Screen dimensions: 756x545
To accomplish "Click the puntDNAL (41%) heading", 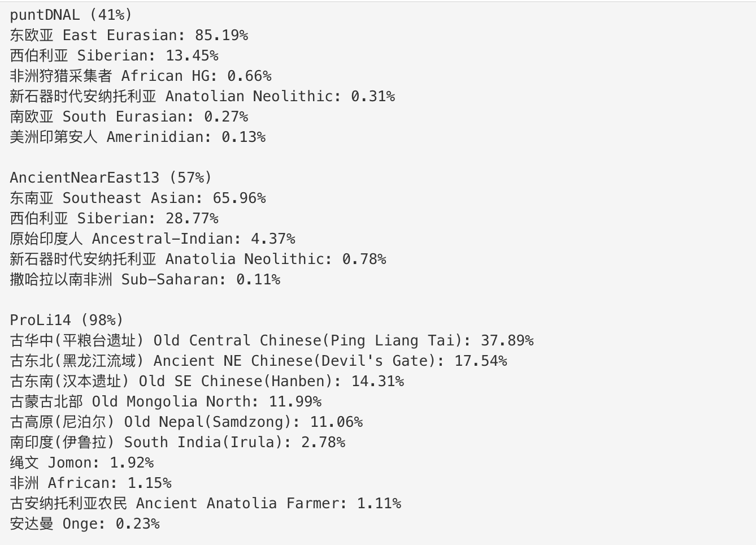I will [x=71, y=15].
